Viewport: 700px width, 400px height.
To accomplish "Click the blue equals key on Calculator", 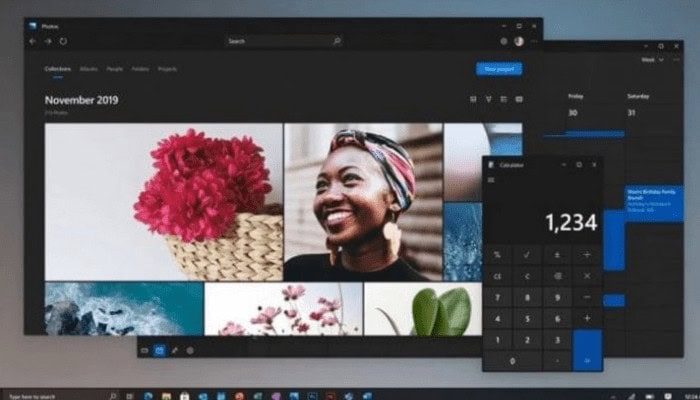I will click(588, 350).
